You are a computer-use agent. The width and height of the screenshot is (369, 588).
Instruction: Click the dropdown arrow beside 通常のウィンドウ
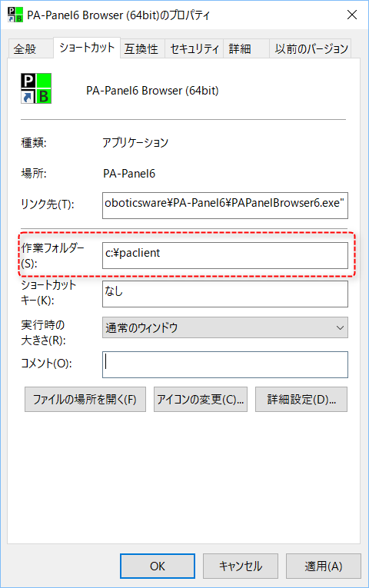tap(340, 327)
